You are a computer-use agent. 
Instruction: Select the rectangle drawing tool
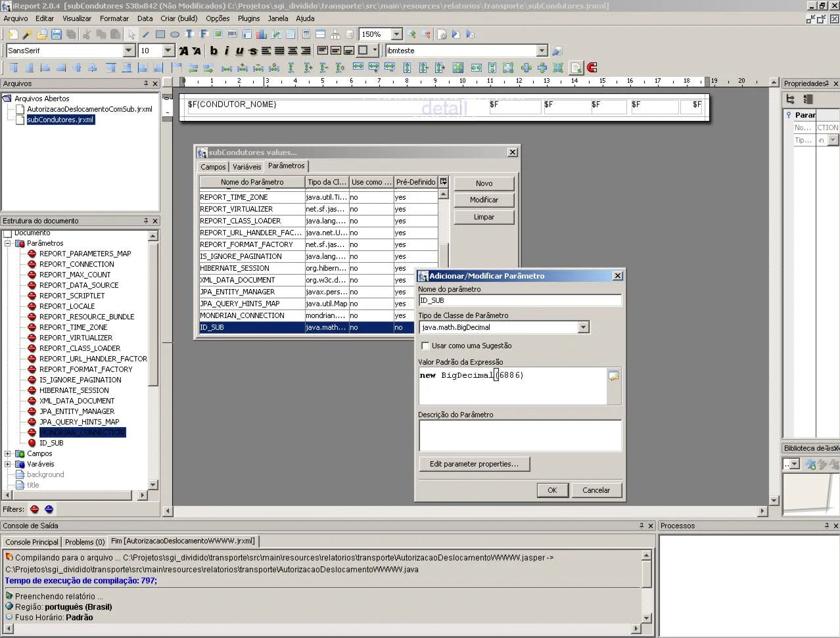160,34
